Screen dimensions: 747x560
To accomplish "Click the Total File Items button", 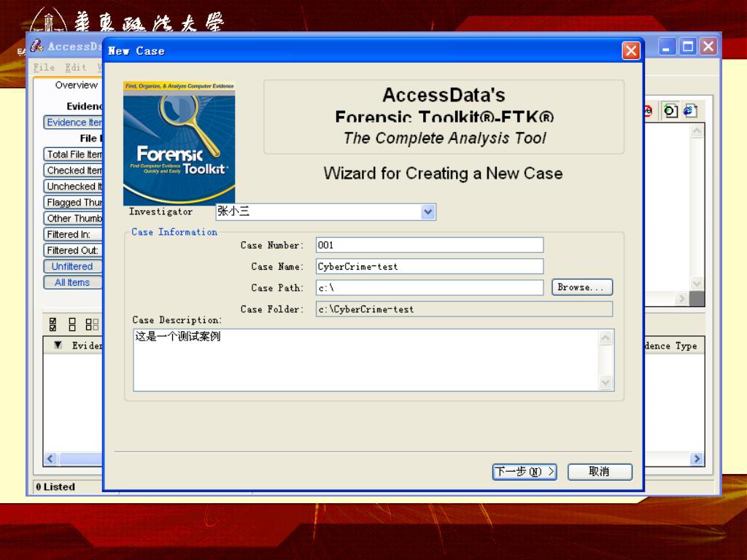I will tap(73, 155).
